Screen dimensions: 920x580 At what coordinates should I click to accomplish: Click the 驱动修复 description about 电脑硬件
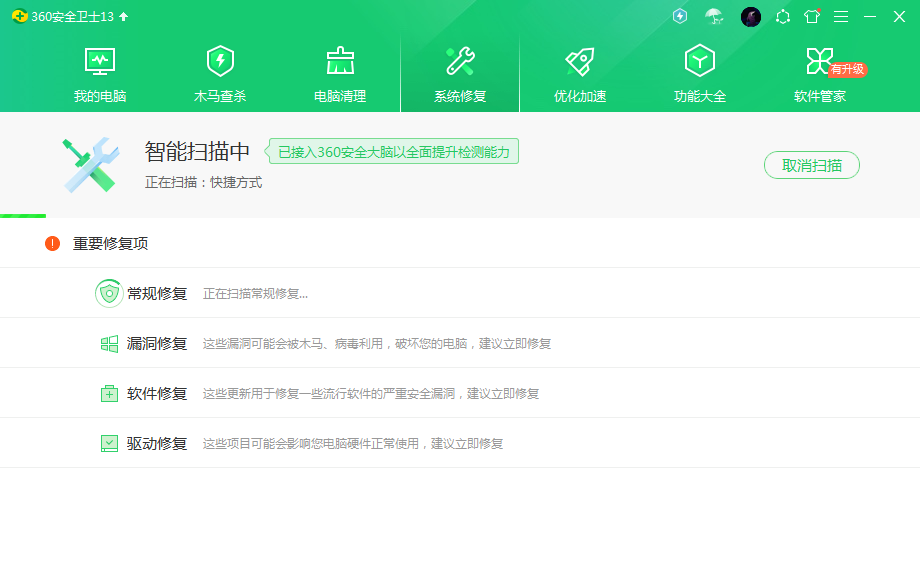(353, 443)
